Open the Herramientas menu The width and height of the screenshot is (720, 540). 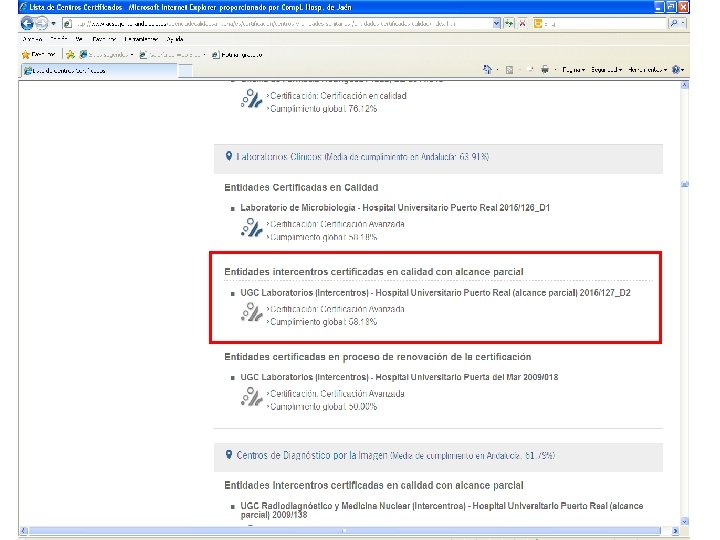coord(141,39)
